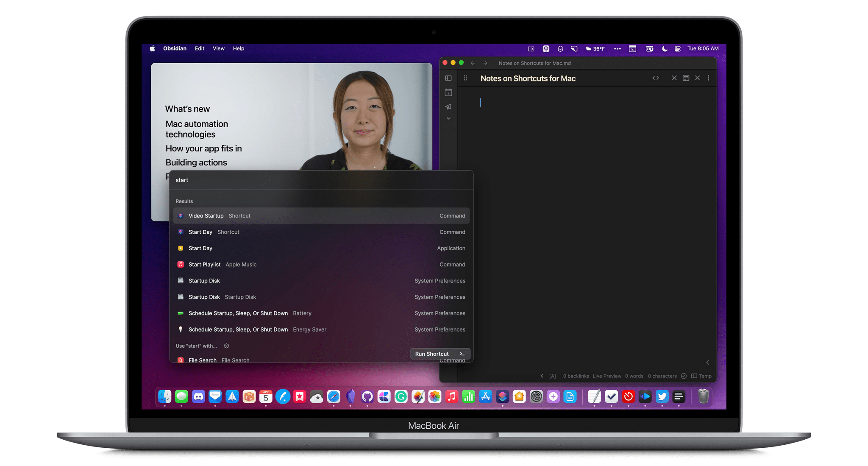The height and width of the screenshot is (466, 868).
Task: Open the three-dot more options menu
Action: 708,78
